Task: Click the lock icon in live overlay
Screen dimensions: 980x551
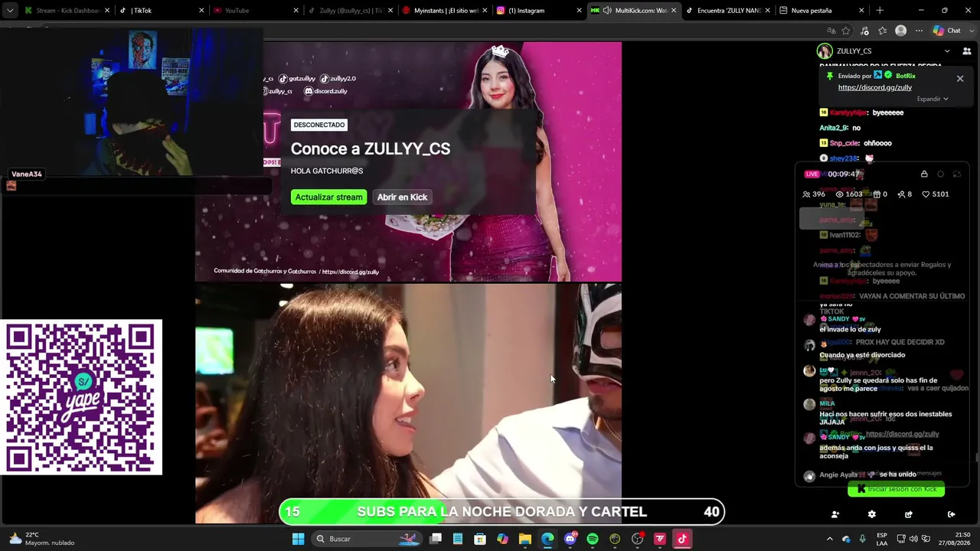Action: (x=924, y=174)
